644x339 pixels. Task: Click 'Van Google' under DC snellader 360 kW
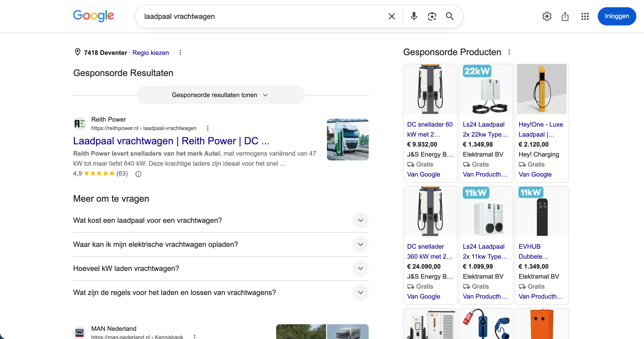[424, 296]
